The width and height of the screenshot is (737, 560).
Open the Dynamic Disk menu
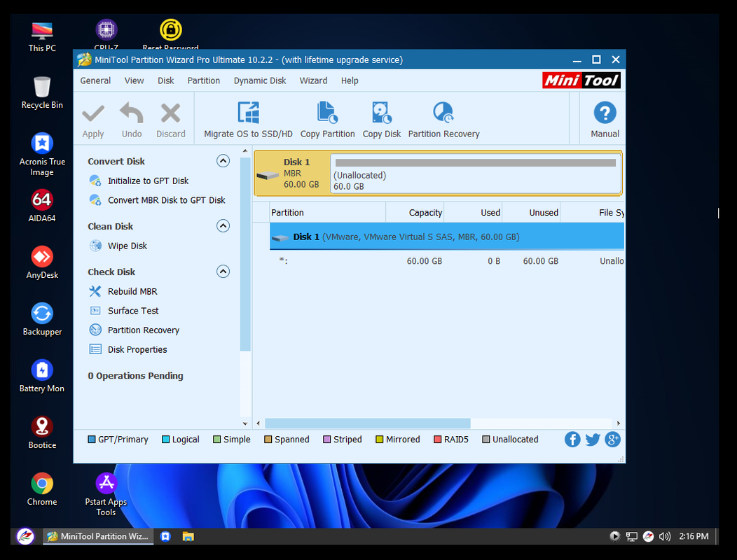pos(260,80)
